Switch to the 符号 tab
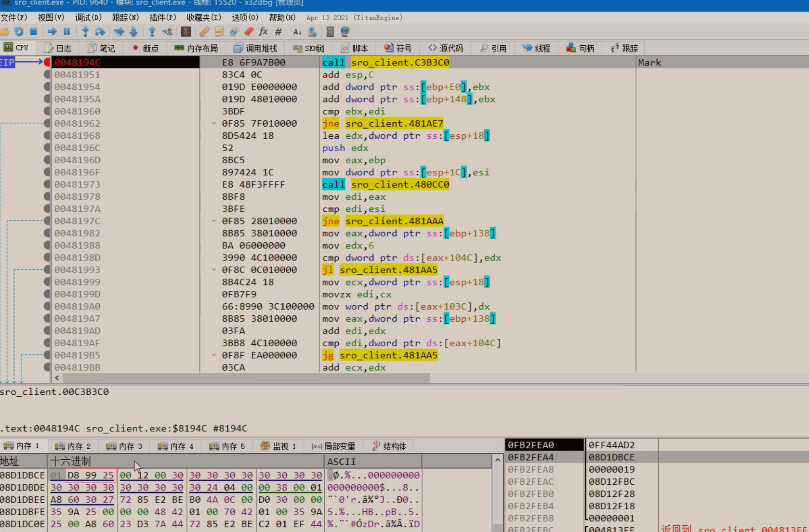Image resolution: width=809 pixels, height=532 pixels. [x=398, y=48]
